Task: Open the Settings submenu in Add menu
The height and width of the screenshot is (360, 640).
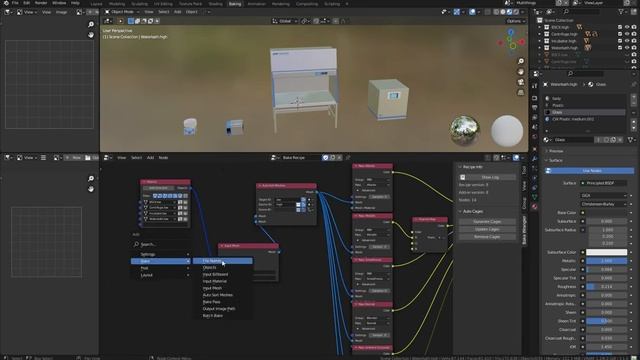Action: click(x=161, y=254)
